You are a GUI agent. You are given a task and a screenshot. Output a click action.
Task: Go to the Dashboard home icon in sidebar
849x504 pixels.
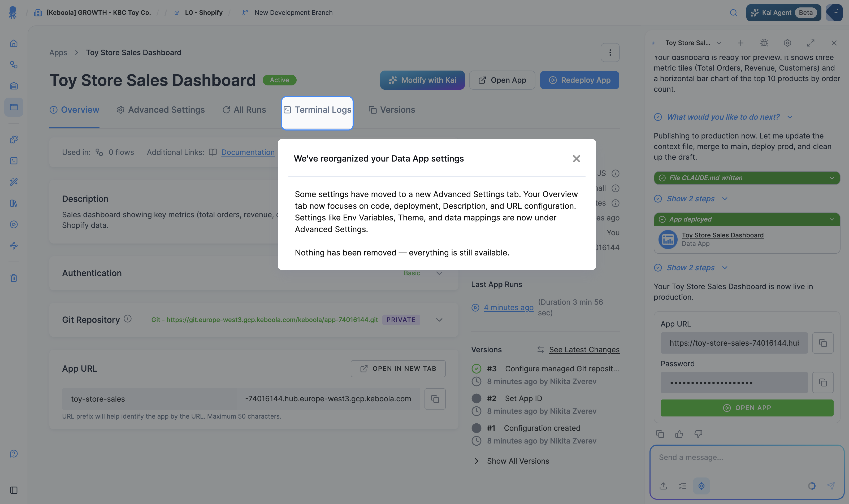point(14,44)
